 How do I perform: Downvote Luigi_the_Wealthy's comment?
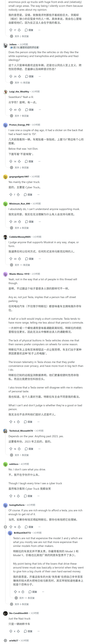19,110
